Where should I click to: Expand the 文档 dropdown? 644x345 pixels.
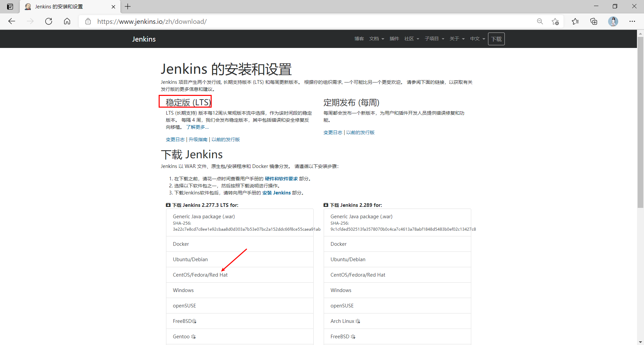[x=377, y=39]
